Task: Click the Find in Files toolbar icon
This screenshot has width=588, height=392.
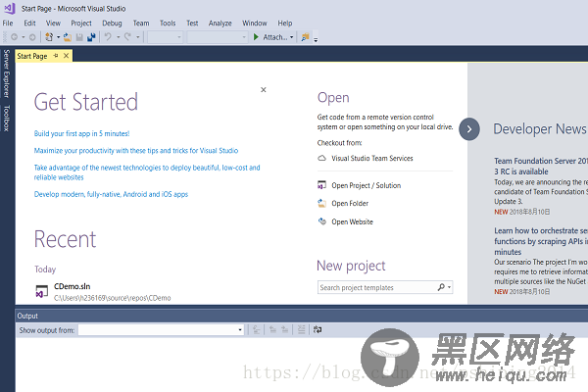Action: click(x=305, y=37)
